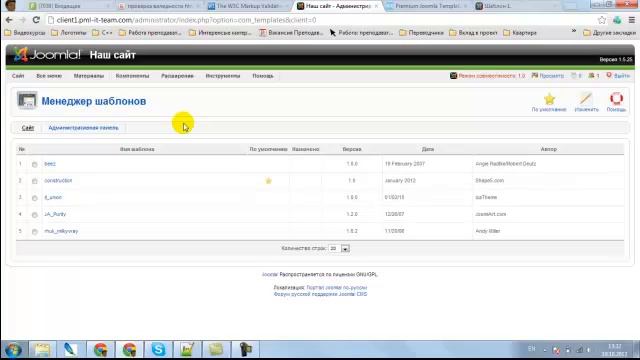Select radio button for rhuk_milkyway template
The height and width of the screenshot is (360, 640).
35,231
